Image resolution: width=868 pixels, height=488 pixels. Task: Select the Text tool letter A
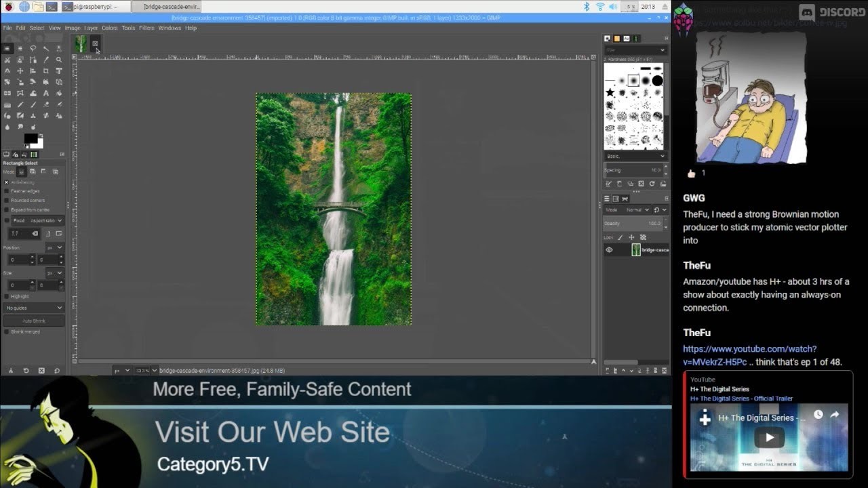[x=45, y=94]
